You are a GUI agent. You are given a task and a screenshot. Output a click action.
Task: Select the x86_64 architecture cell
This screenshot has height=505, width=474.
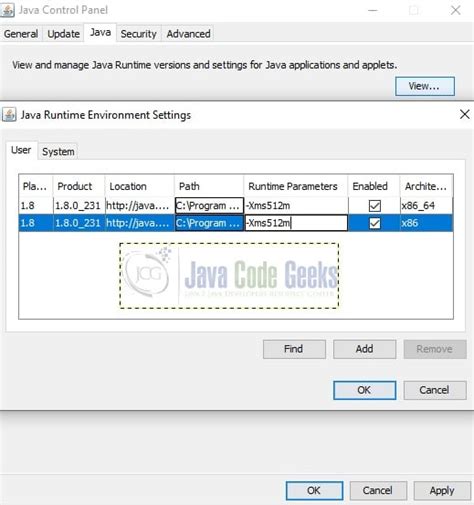point(426,206)
